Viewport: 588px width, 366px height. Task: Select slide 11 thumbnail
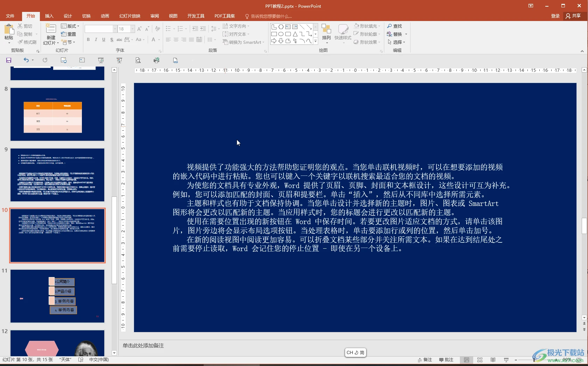coord(57,296)
